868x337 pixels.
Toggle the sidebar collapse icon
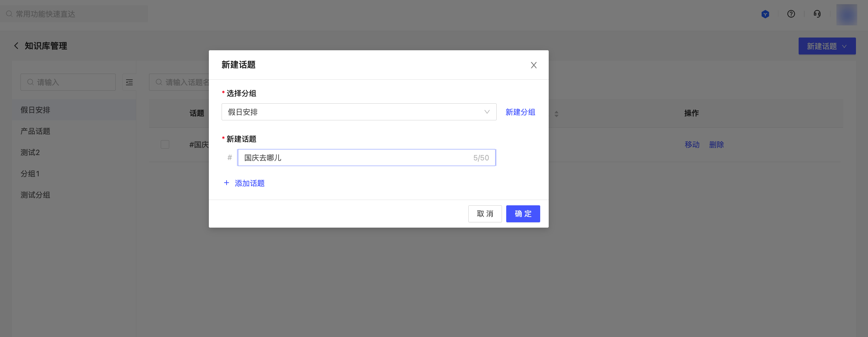point(129,82)
